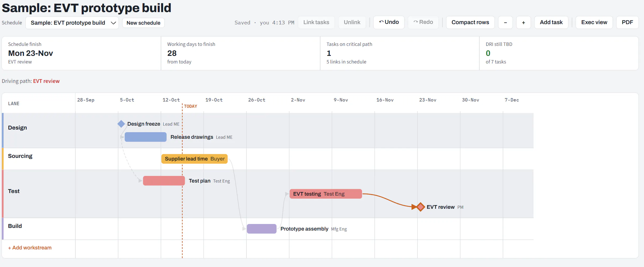Select the Test plan task bar
The height and width of the screenshot is (267, 644).
coord(164,181)
